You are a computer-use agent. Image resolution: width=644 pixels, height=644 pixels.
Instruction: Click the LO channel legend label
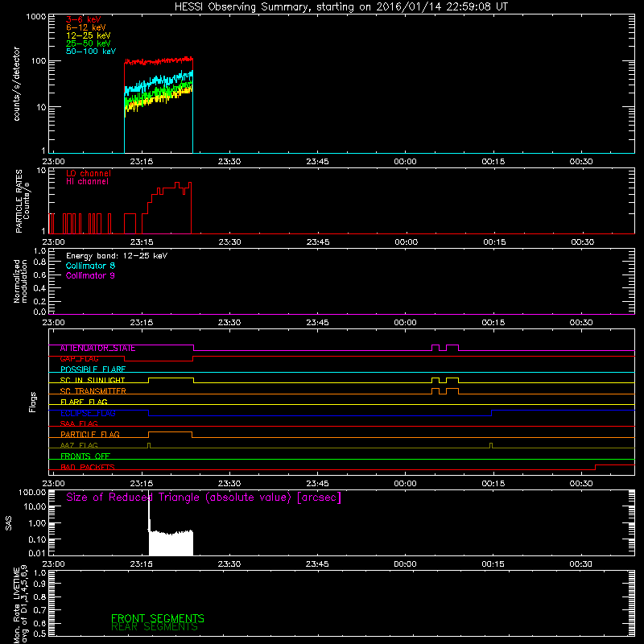pyautogui.click(x=89, y=173)
